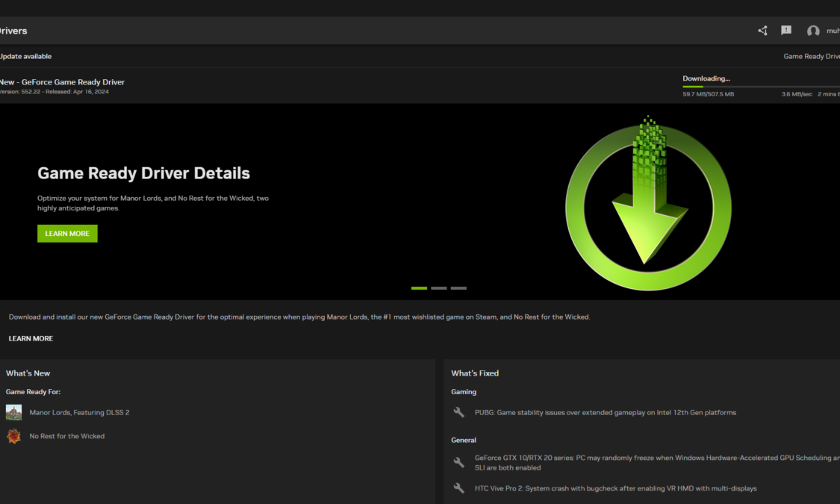The width and height of the screenshot is (840, 504).
Task: Click the Manor Lords game thumbnail
Action: tap(14, 412)
